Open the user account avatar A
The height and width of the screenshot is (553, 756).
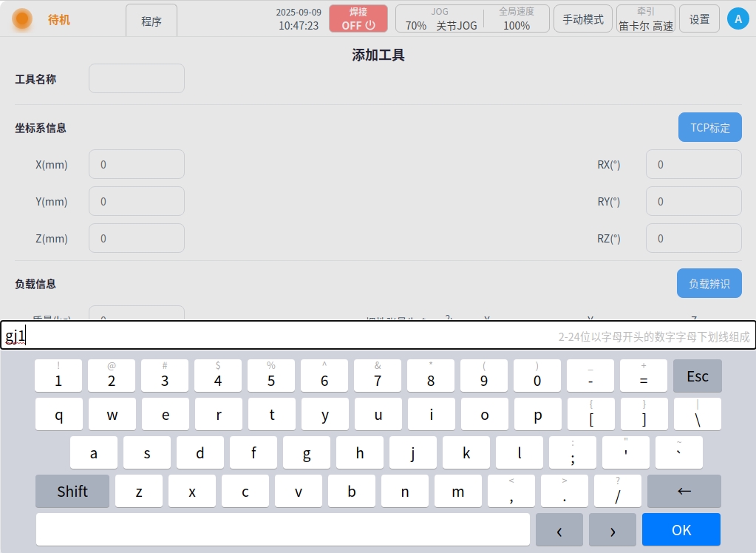pos(738,19)
